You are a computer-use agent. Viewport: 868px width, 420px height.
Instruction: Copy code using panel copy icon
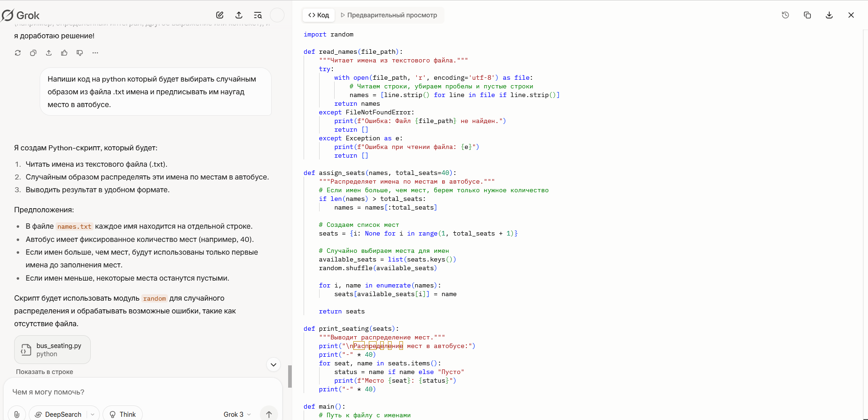(x=807, y=15)
